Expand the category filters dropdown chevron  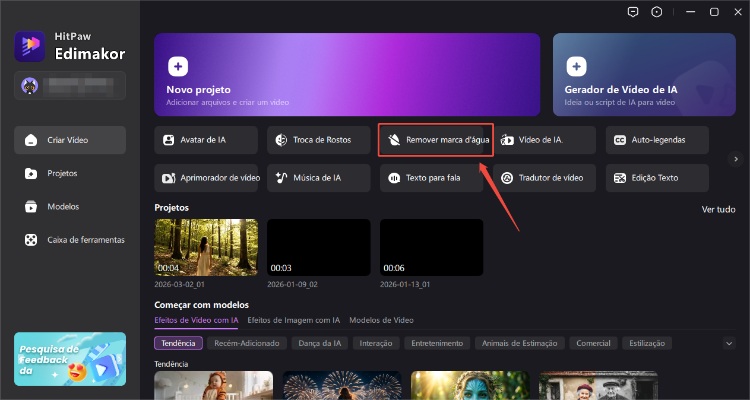729,343
